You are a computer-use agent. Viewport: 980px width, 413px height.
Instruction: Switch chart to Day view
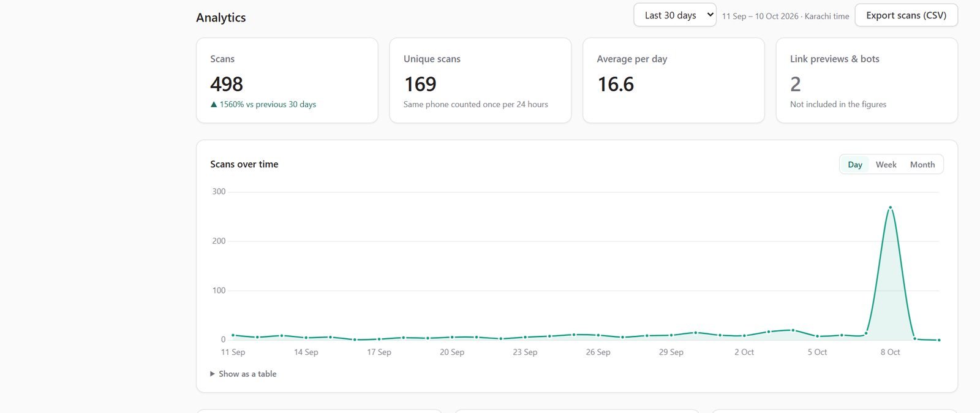tap(854, 164)
